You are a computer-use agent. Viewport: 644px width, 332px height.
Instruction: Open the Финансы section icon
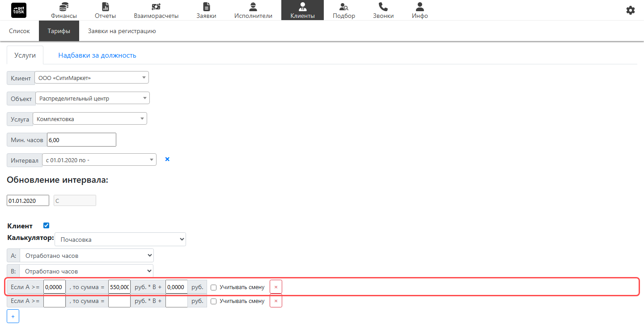(x=64, y=7)
